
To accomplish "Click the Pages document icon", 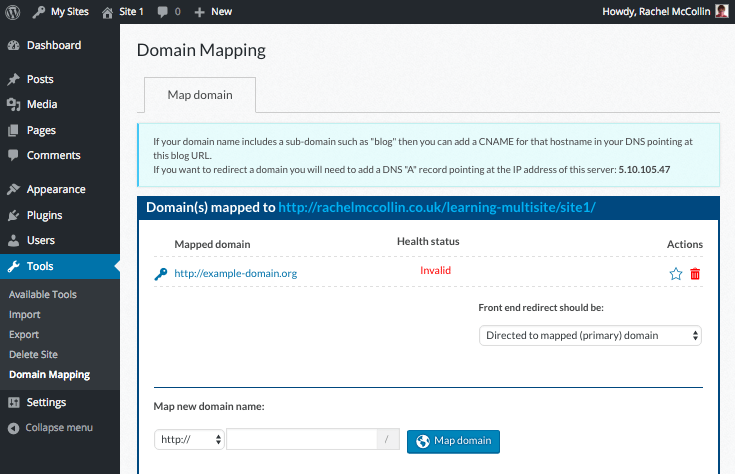I will (14, 130).
